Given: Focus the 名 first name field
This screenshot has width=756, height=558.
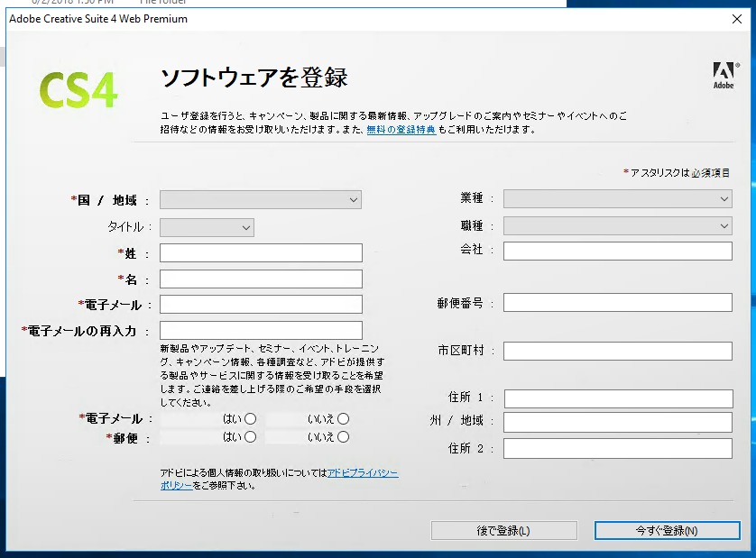Looking at the screenshot, I should tap(261, 279).
